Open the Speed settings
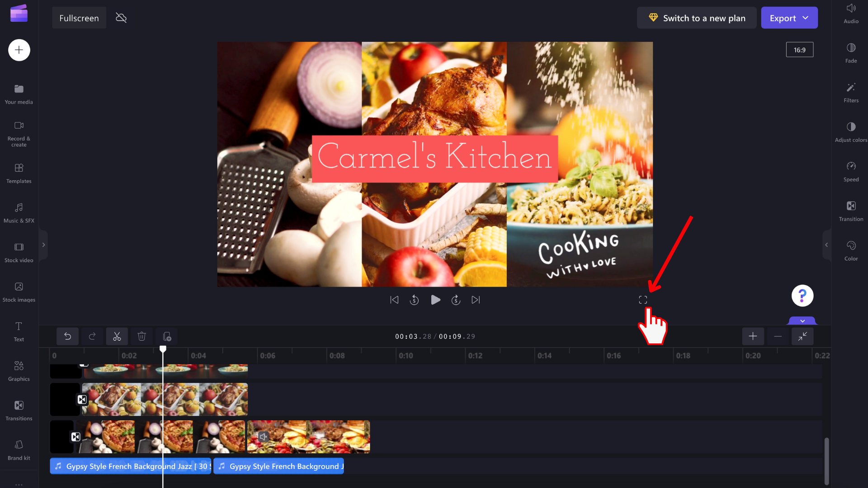 851,172
